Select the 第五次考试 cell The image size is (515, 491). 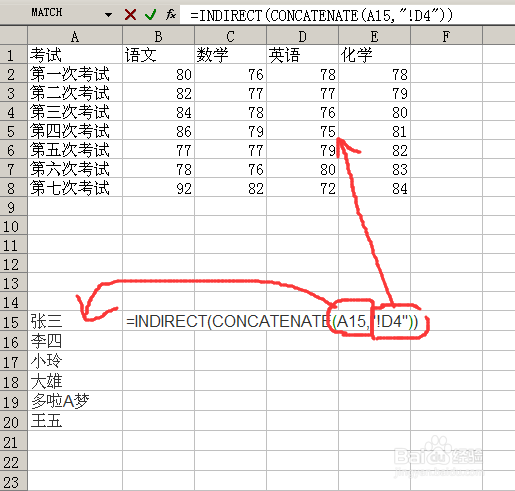pos(75,149)
